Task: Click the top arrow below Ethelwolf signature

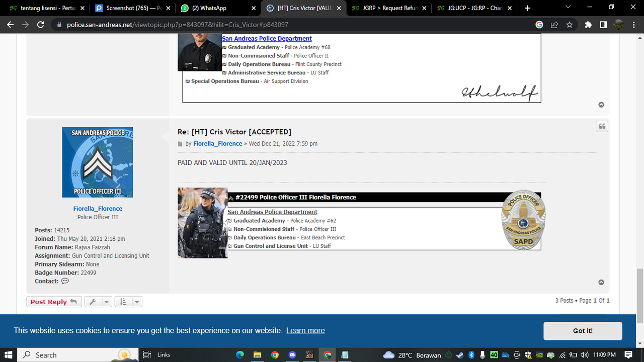Action: [x=601, y=105]
